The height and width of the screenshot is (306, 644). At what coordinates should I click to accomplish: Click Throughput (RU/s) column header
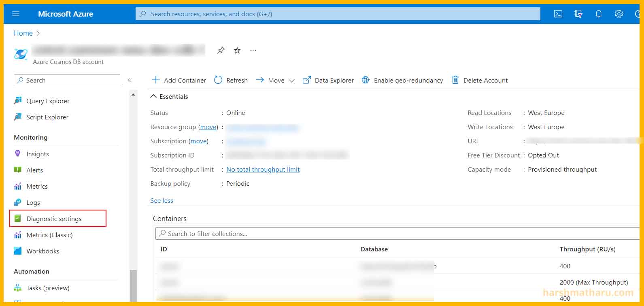click(587, 249)
